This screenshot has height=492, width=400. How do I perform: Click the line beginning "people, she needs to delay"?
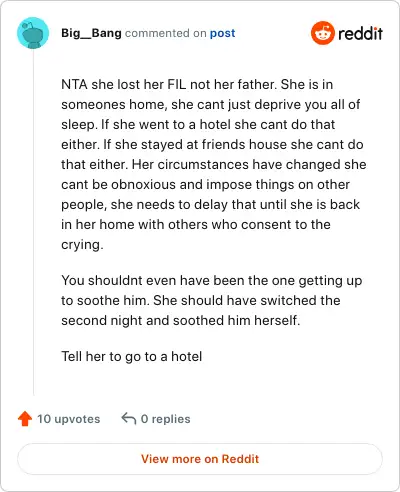210,205
